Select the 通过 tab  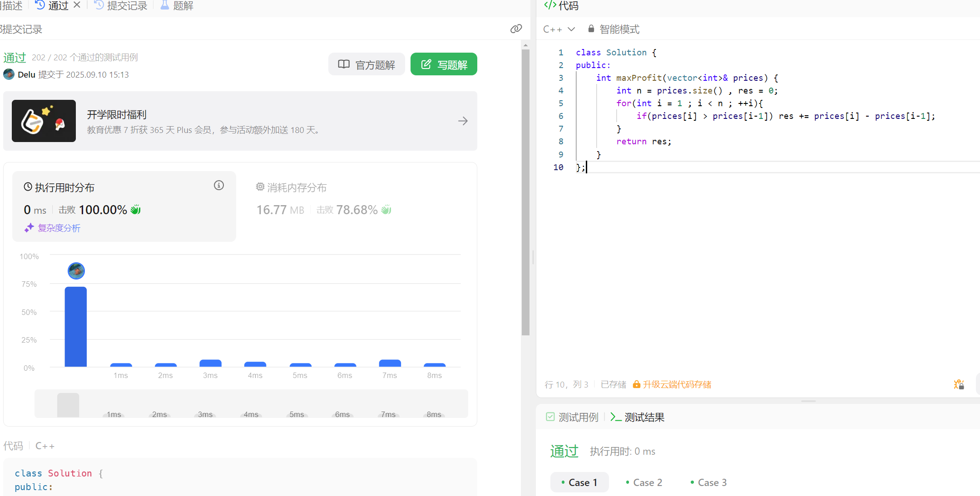(52, 5)
